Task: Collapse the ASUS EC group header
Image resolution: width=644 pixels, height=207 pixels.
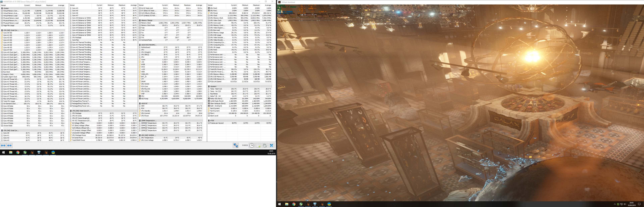Action: (x=144, y=104)
